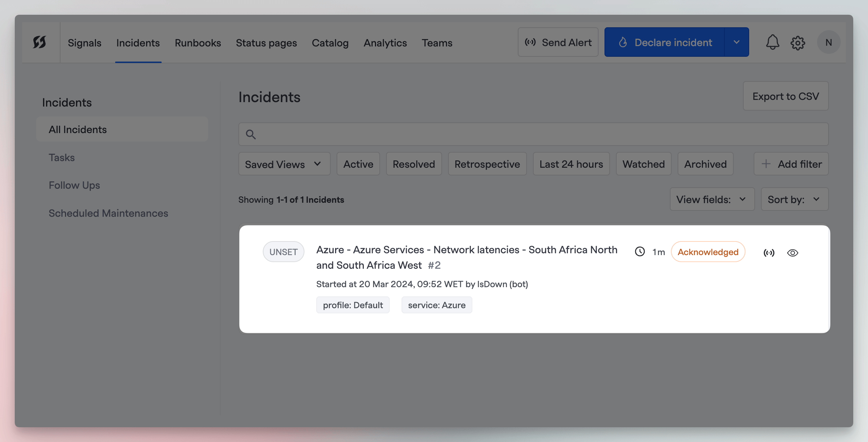Open Teams tab
Screen dimensions: 868x442
(437, 43)
